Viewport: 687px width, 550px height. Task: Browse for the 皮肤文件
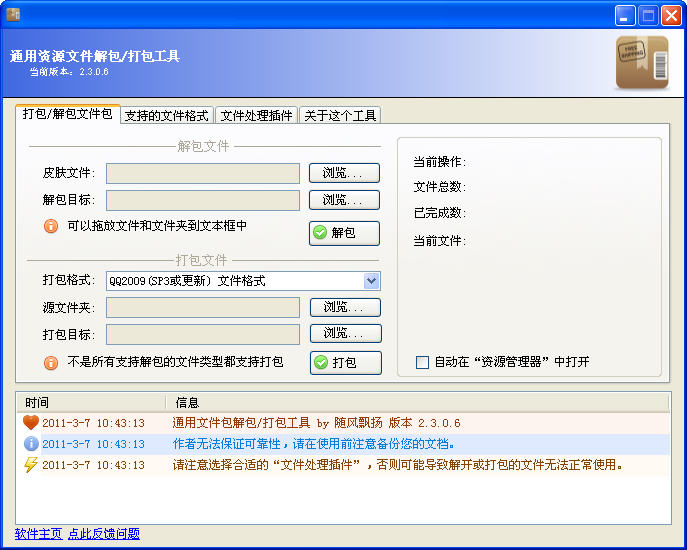pyautogui.click(x=344, y=173)
